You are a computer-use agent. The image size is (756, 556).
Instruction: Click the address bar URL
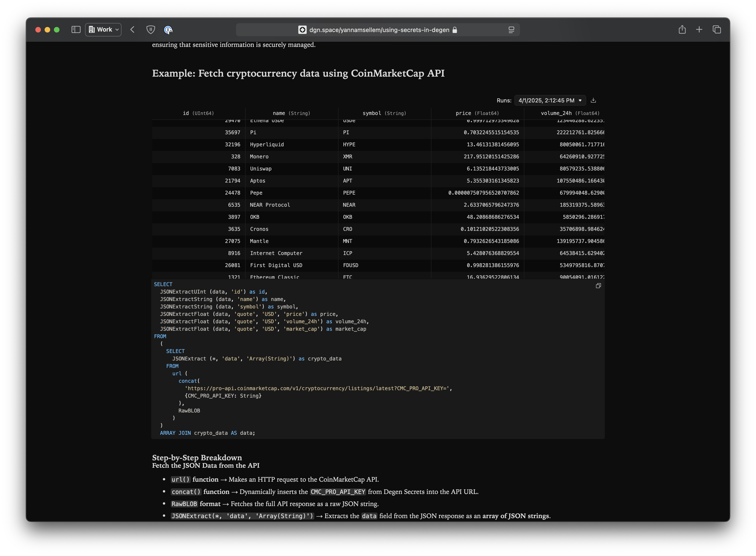379,30
